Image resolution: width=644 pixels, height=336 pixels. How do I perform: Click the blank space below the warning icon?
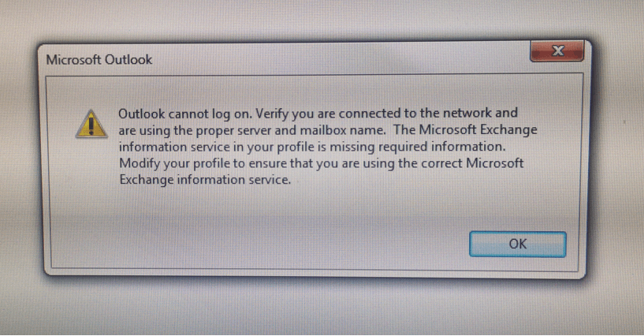[91, 185]
